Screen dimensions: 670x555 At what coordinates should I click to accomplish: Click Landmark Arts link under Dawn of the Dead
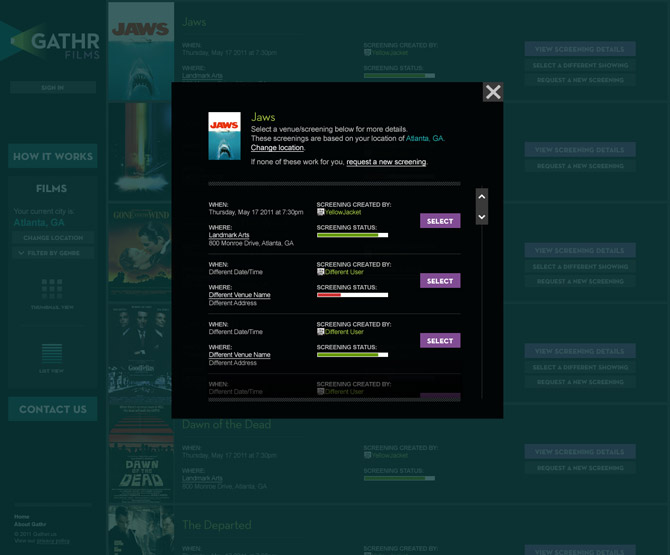(202, 479)
